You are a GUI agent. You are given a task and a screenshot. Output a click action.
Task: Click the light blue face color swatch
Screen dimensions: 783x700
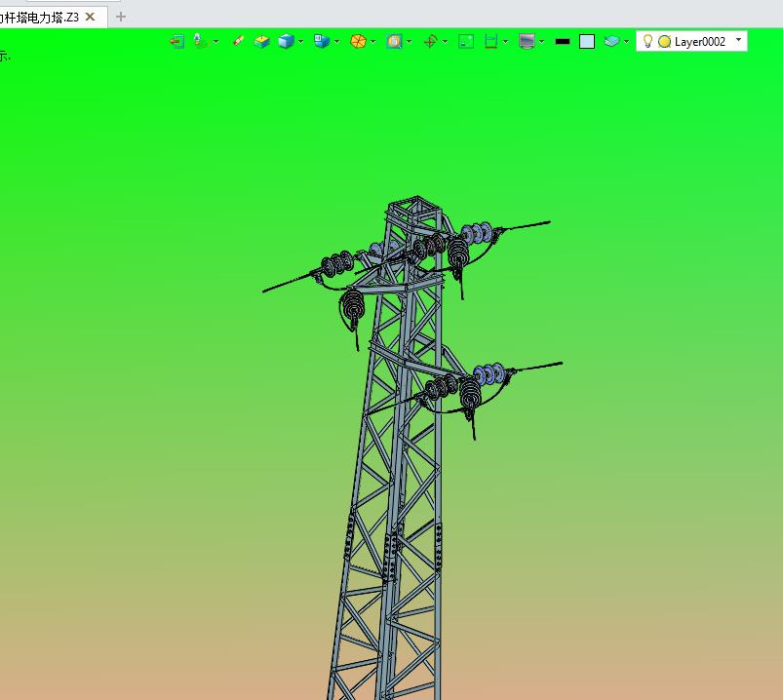tap(587, 42)
